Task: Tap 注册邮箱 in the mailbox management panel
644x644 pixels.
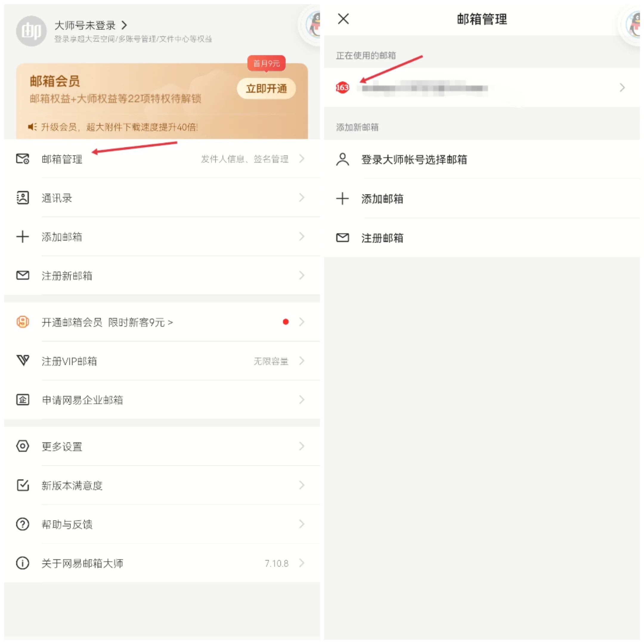Action: (482, 238)
